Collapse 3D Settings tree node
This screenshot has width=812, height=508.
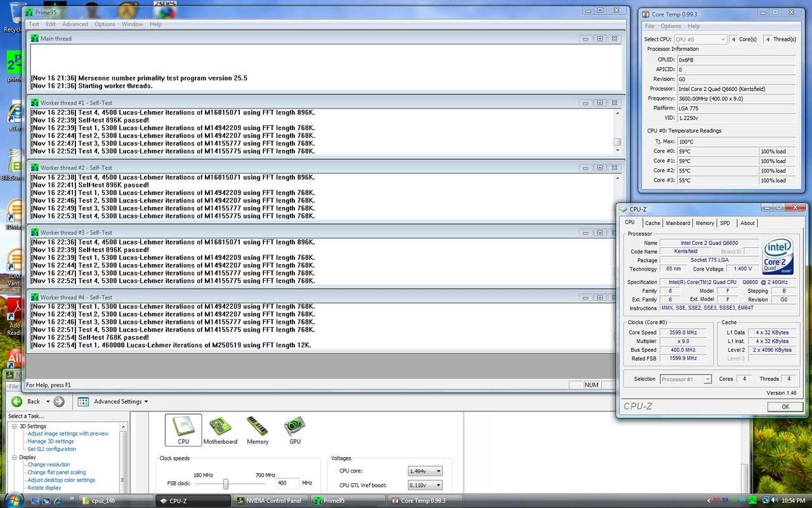14,426
